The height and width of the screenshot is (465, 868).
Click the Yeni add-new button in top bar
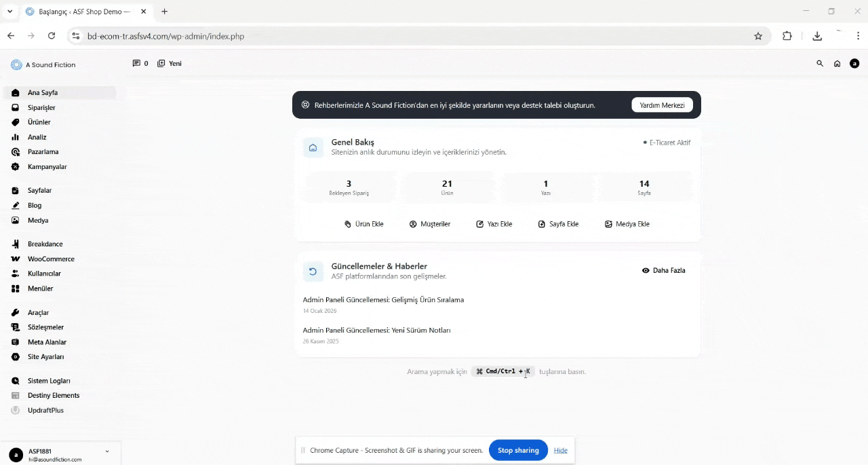tap(170, 63)
